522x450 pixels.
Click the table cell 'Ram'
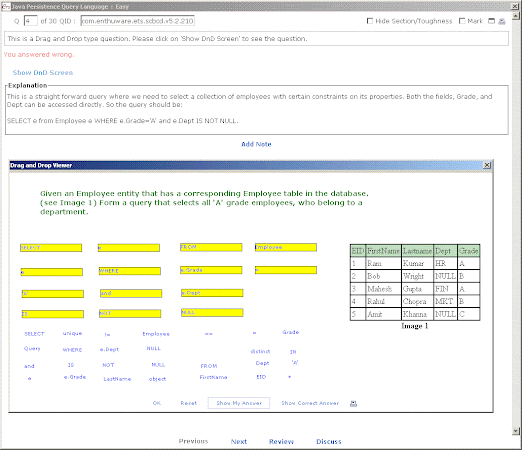point(383,263)
